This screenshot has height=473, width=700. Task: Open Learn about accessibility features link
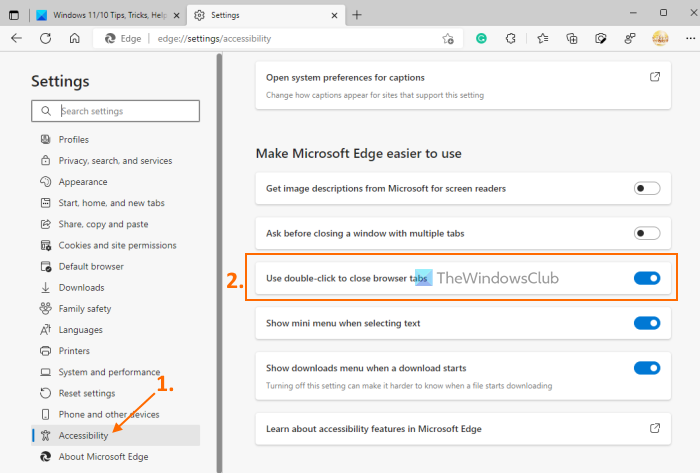pyautogui.click(x=463, y=429)
